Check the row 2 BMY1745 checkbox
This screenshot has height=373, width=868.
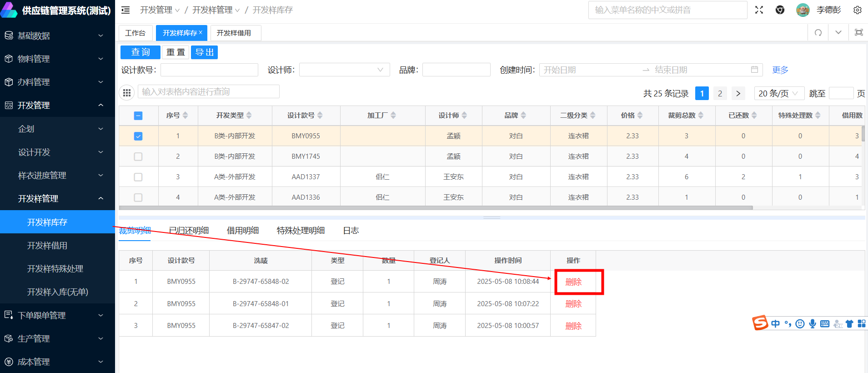(x=138, y=156)
